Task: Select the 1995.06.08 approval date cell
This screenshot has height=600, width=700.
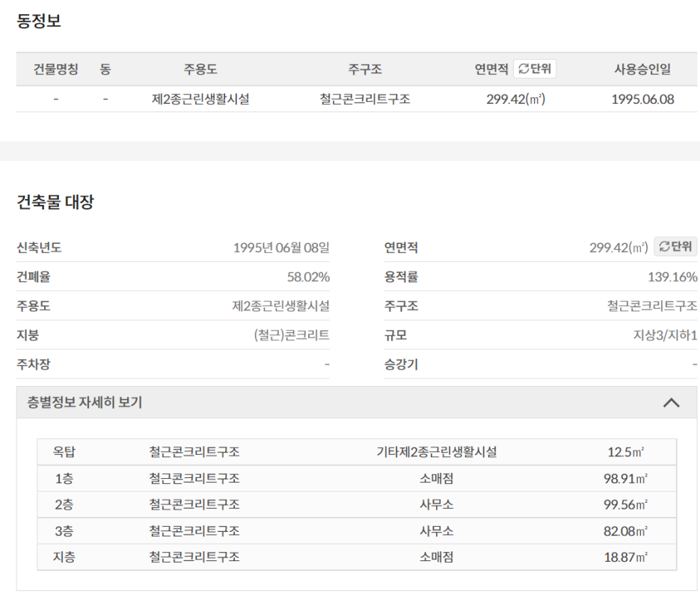Action: point(642,99)
